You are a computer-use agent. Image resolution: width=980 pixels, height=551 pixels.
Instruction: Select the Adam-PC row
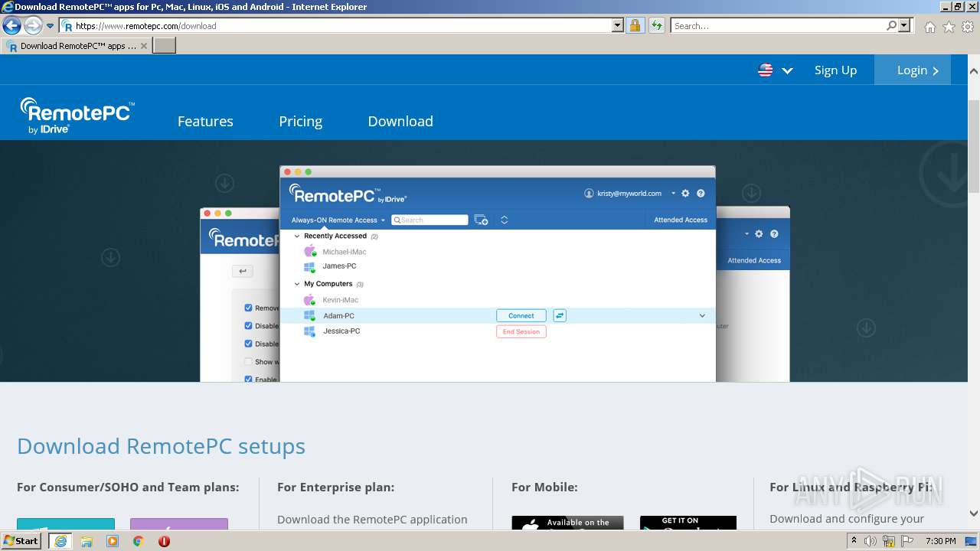point(498,315)
